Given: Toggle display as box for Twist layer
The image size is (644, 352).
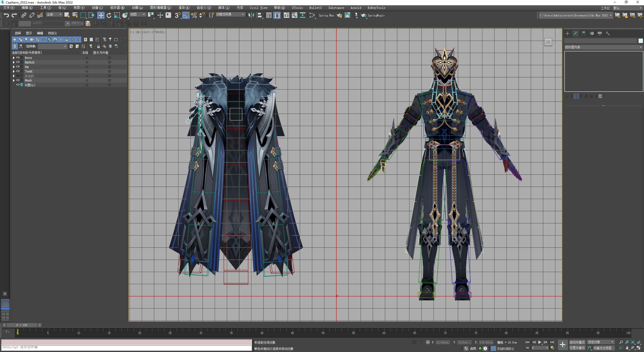Looking at the screenshot, I should [x=109, y=72].
